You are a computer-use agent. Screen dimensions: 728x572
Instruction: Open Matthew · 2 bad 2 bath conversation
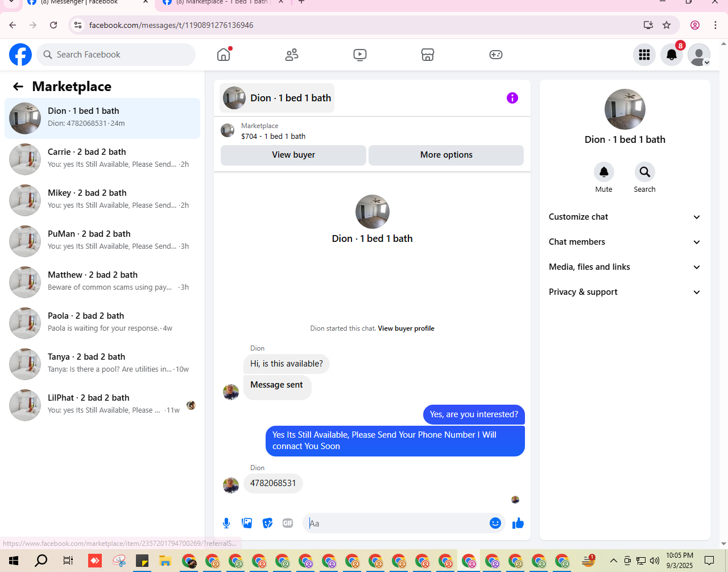(x=102, y=282)
